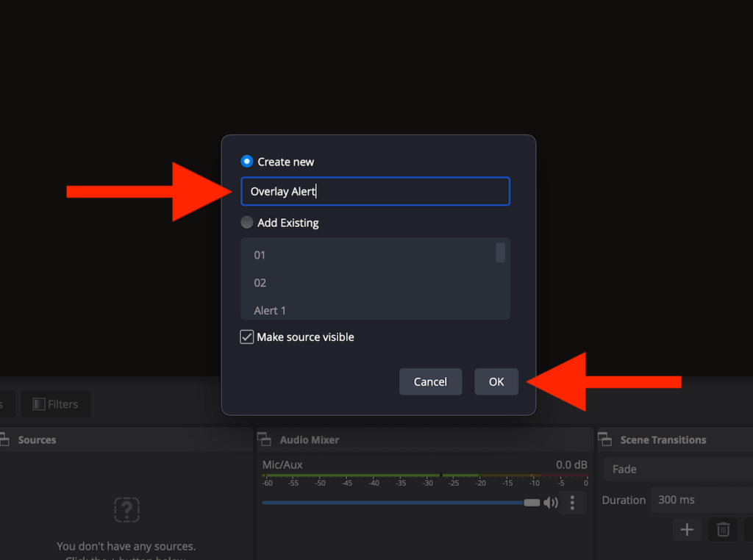Click the Overlay Alert name field
This screenshot has height=560, width=753.
(x=375, y=192)
